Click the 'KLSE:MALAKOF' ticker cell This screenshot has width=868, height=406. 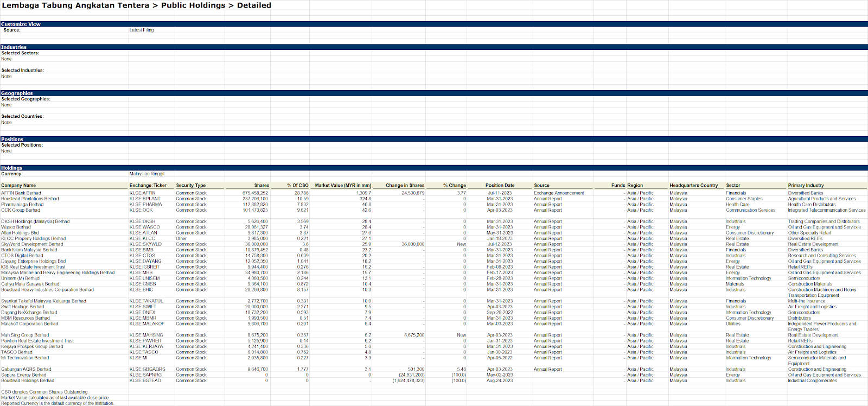pos(147,324)
